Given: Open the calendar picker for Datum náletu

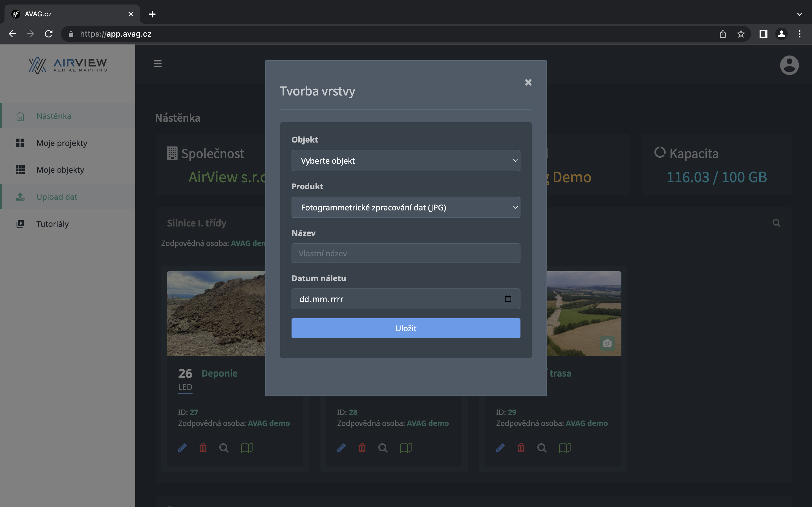Looking at the screenshot, I should point(508,299).
